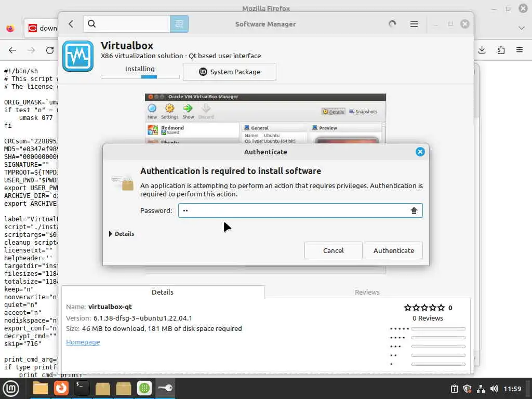The width and height of the screenshot is (532, 399).
Task: Click the version 6.1.38-dfsg-3~ubuntu1.22.04.1 text
Action: [x=142, y=318]
